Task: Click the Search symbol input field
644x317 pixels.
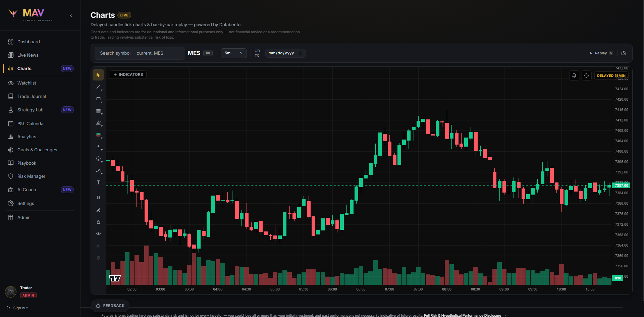Action: point(140,53)
